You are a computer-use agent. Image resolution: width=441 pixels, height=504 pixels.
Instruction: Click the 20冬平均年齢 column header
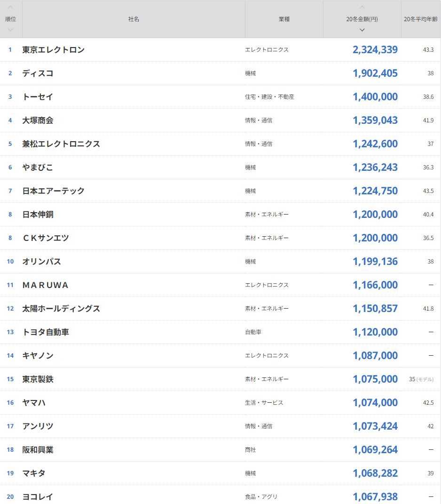[421, 19]
